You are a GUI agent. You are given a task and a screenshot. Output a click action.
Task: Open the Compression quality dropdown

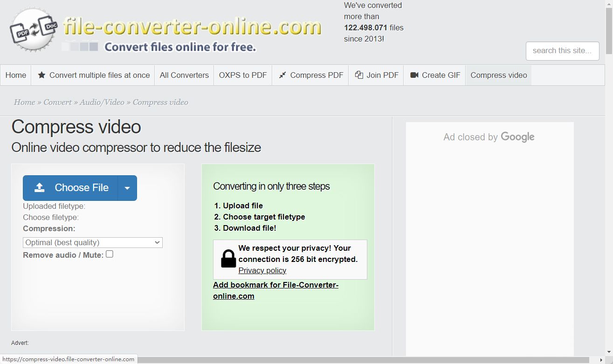93,242
